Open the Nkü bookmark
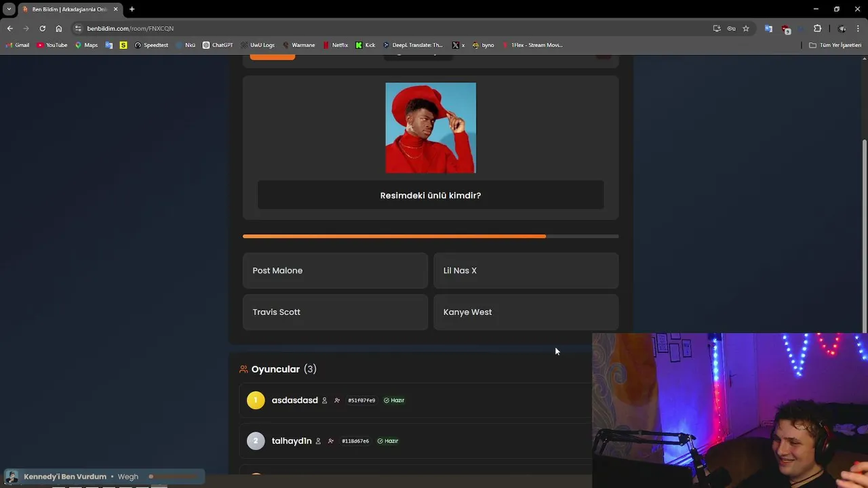Image resolution: width=868 pixels, height=488 pixels. pos(185,45)
